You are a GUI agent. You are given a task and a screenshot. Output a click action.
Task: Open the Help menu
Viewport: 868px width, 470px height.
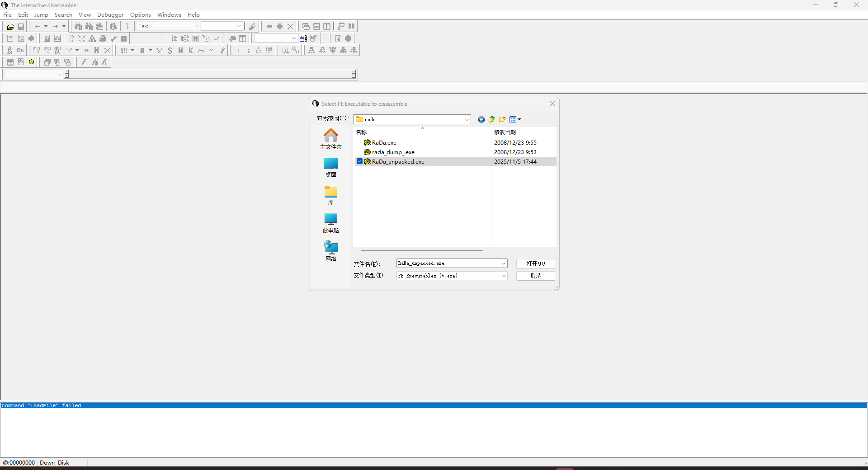pyautogui.click(x=193, y=15)
